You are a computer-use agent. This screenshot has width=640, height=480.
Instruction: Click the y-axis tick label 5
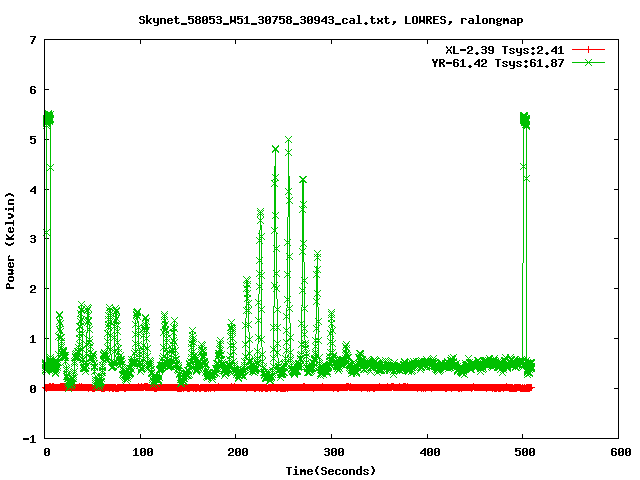point(33,140)
